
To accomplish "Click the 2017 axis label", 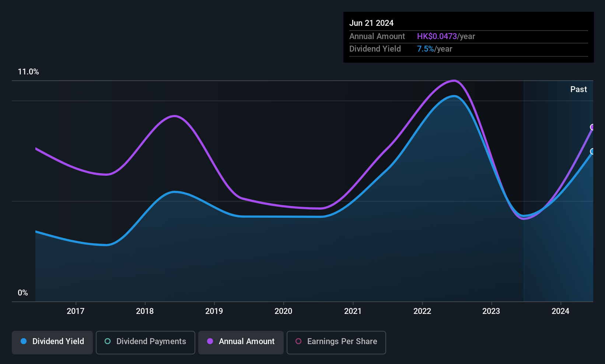I will pyautogui.click(x=76, y=311).
